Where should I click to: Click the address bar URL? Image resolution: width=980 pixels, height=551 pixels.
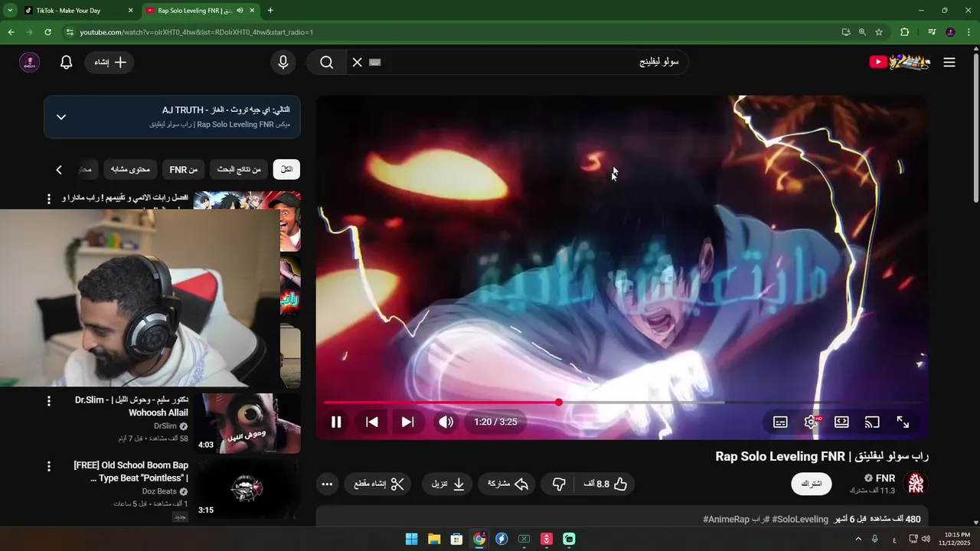point(197,32)
